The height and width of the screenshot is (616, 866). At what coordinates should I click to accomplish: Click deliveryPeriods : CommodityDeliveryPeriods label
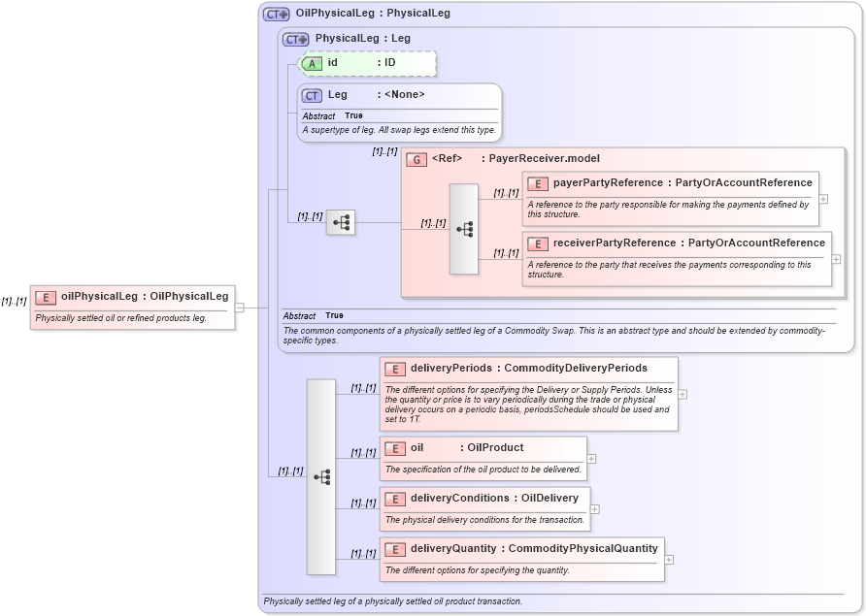pos(529,369)
